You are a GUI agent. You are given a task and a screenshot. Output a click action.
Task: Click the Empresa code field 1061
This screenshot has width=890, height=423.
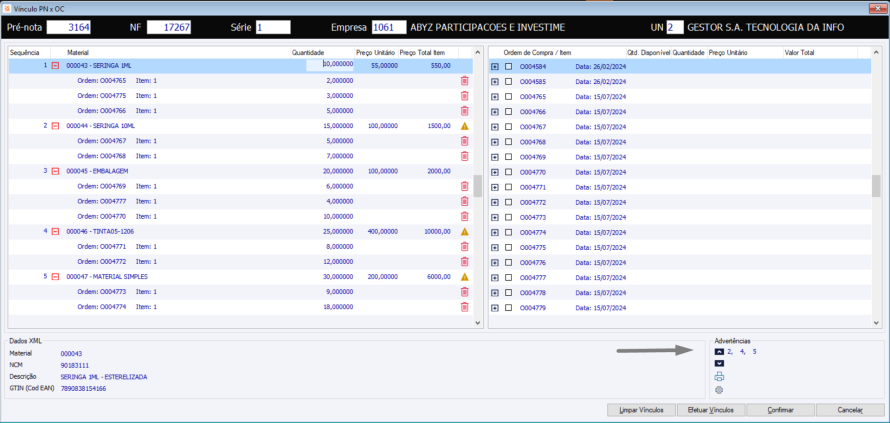pyautogui.click(x=389, y=27)
